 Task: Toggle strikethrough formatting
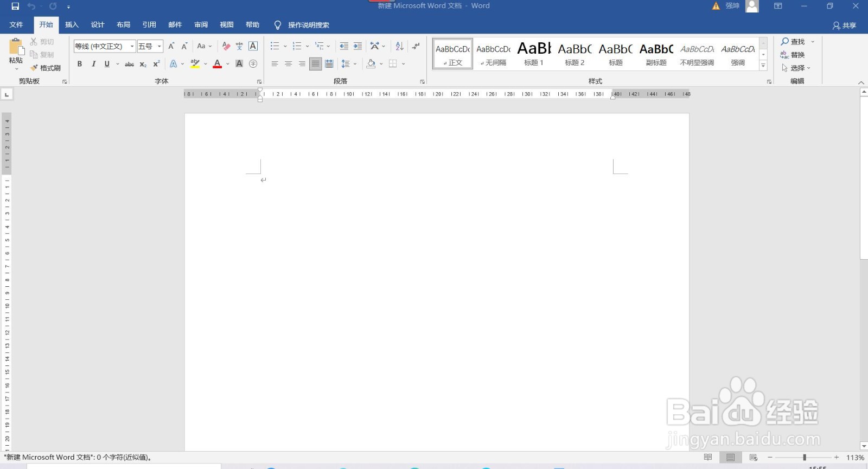coord(129,64)
